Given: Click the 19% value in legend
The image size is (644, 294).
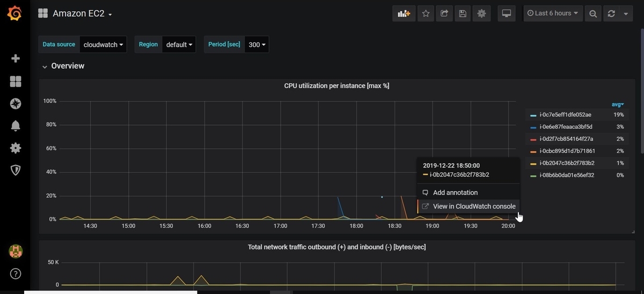Looking at the screenshot, I should 619,114.
